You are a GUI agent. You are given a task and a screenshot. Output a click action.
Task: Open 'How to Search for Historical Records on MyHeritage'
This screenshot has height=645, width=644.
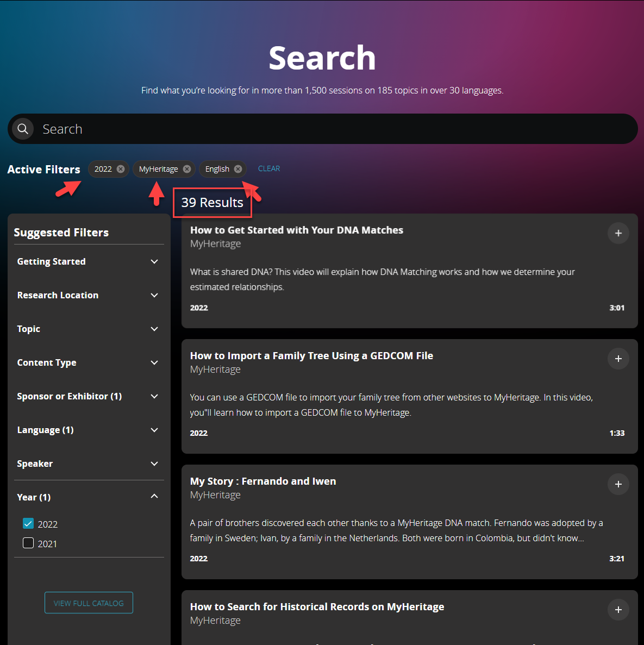[x=317, y=607]
